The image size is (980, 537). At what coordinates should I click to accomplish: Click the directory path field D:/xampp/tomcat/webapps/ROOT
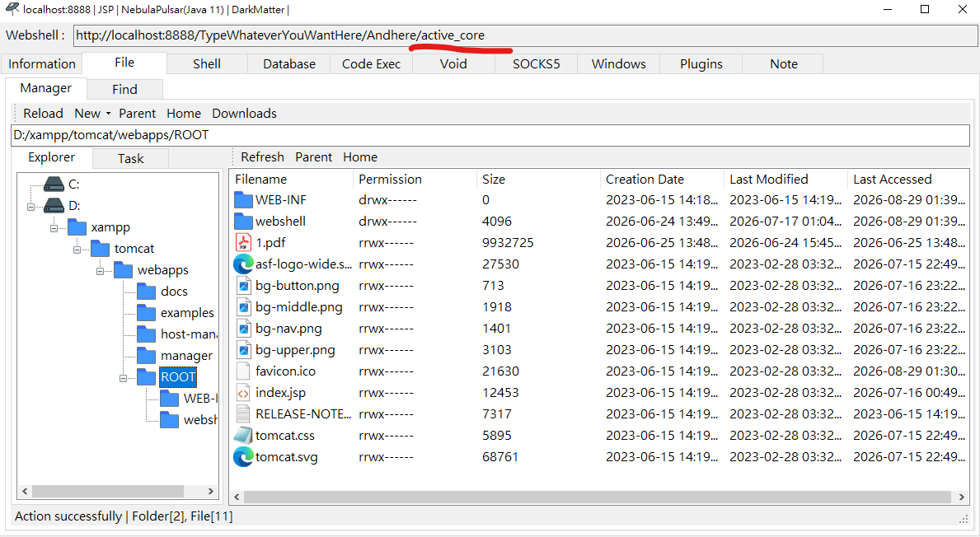click(490, 135)
